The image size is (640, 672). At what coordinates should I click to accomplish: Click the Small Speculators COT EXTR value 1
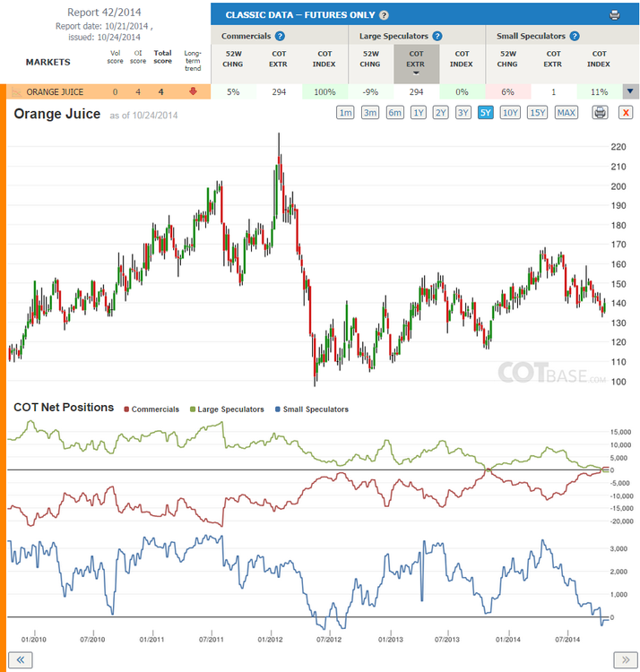(553, 91)
